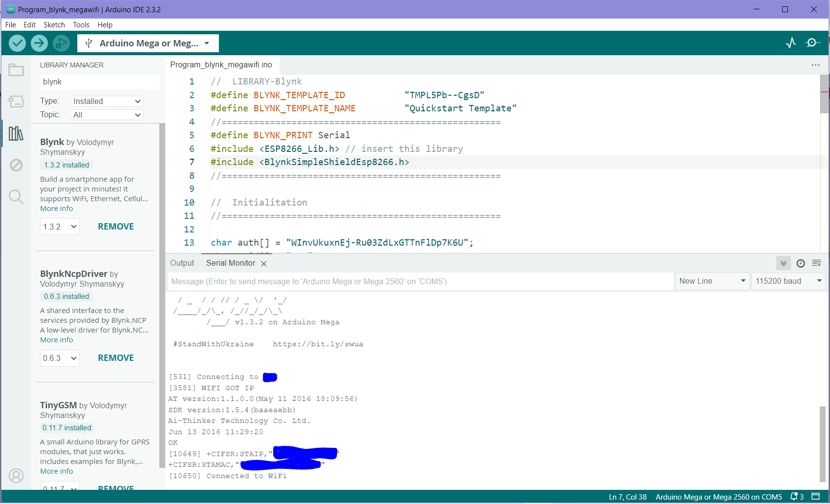Click the Ln 7, Col 38 status indicator
This screenshot has height=504, width=830.
pos(628,497)
